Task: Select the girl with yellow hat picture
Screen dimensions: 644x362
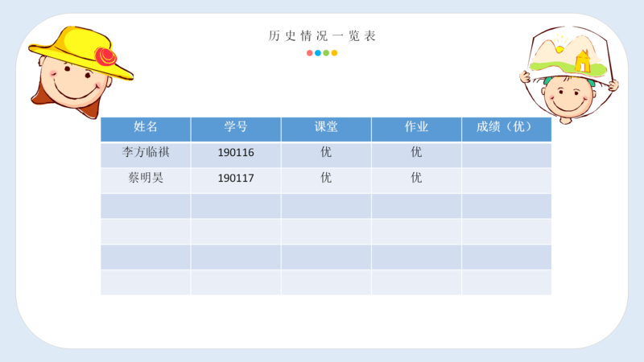Action: [x=80, y=72]
